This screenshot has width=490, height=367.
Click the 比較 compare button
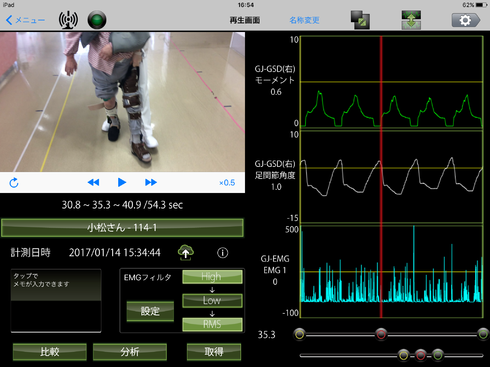click(50, 352)
